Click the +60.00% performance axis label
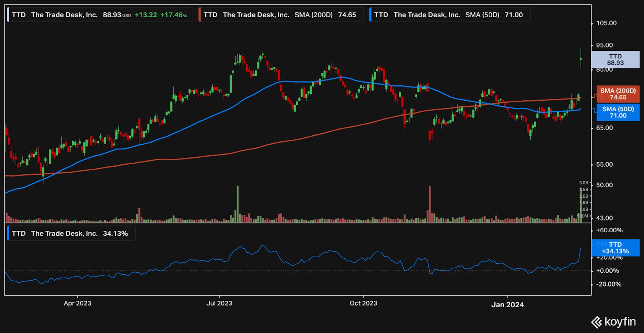Viewport: 644px width, 333px height. pyautogui.click(x=609, y=230)
